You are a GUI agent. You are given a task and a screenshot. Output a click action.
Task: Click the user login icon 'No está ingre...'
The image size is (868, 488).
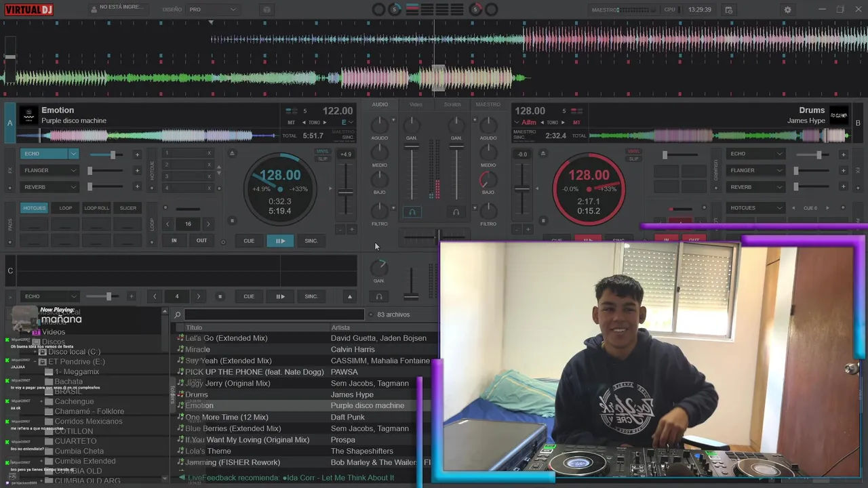(94, 9)
